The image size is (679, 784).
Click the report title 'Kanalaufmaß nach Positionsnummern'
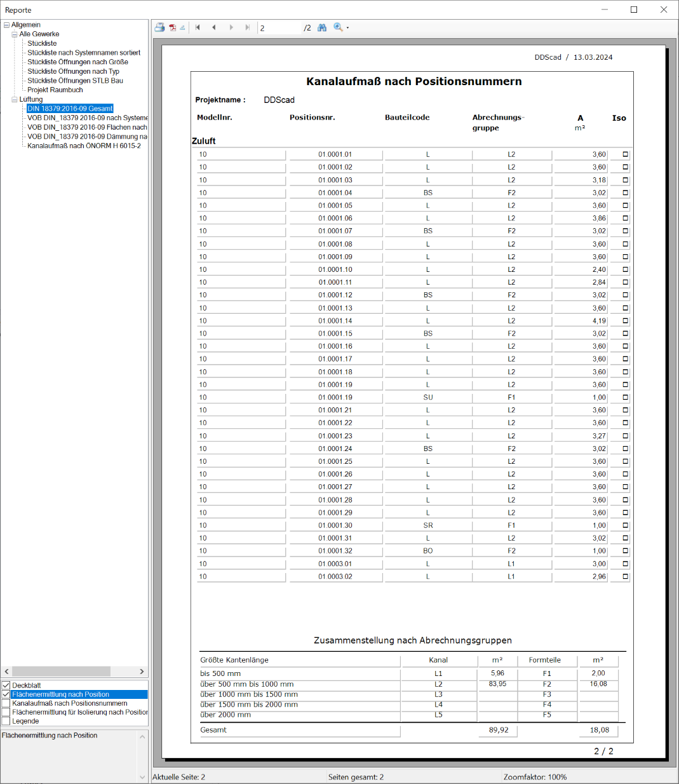414,81
